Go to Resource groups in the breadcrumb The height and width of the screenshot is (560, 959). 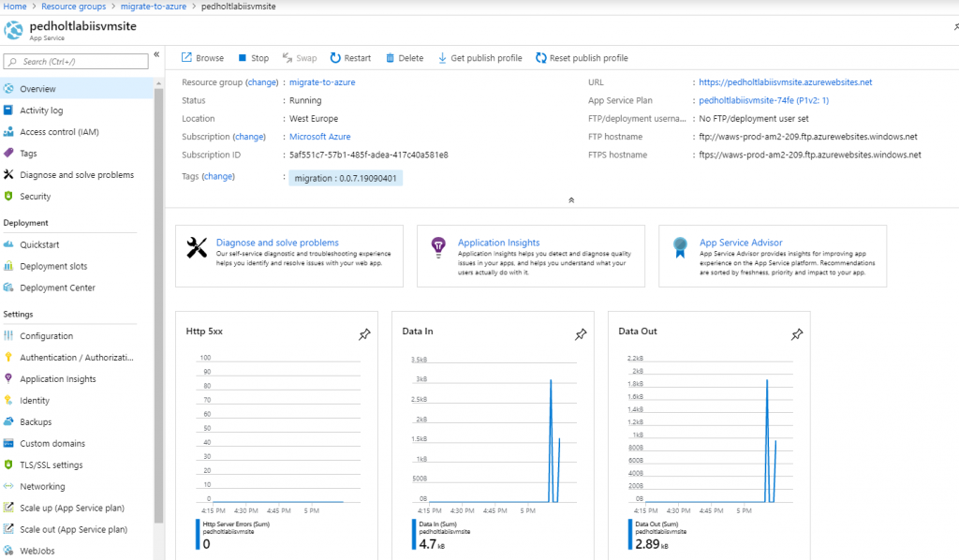(73, 7)
